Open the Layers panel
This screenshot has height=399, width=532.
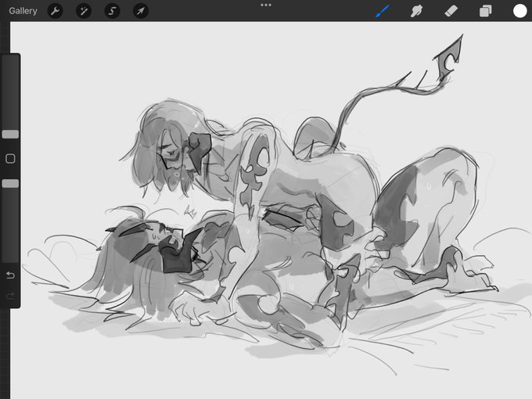(486, 11)
